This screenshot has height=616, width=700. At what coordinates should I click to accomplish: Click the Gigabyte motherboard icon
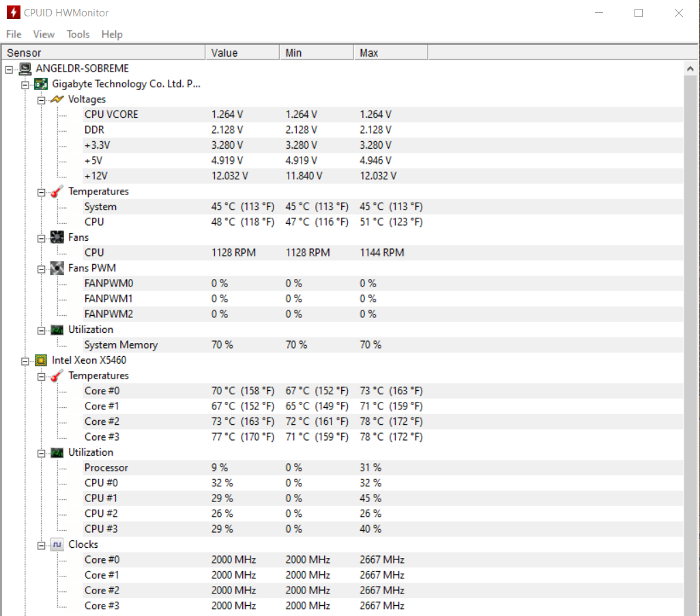point(41,84)
